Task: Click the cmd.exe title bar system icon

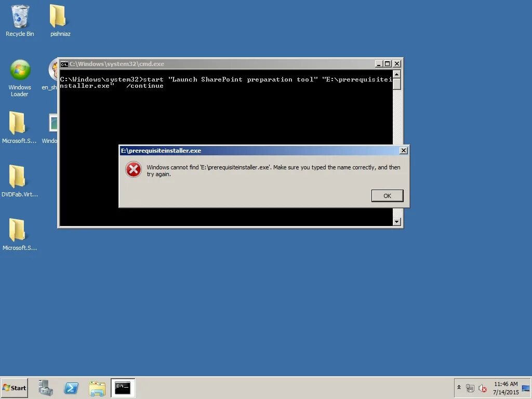Action: click(64, 64)
